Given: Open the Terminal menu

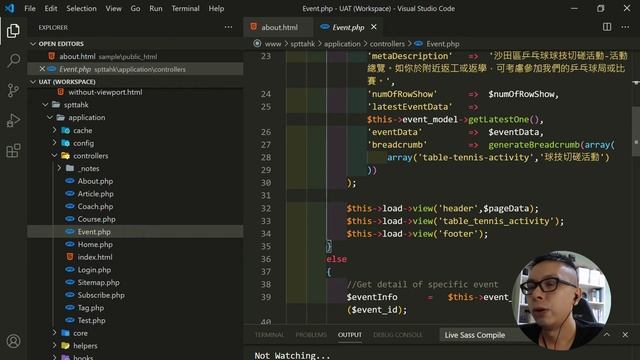Looking at the screenshot, I should tap(185, 8).
